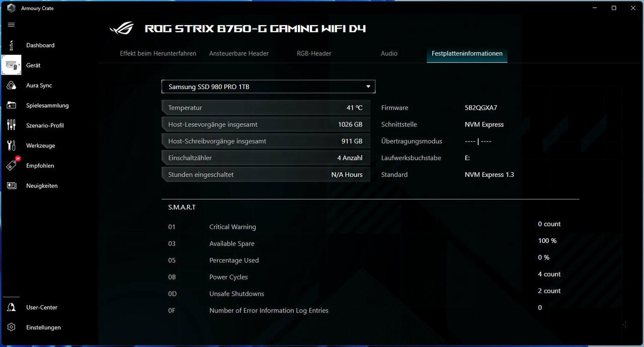Open the Ansteuerbare Header tab
Viewport: 644px width, 347px height.
click(x=239, y=53)
